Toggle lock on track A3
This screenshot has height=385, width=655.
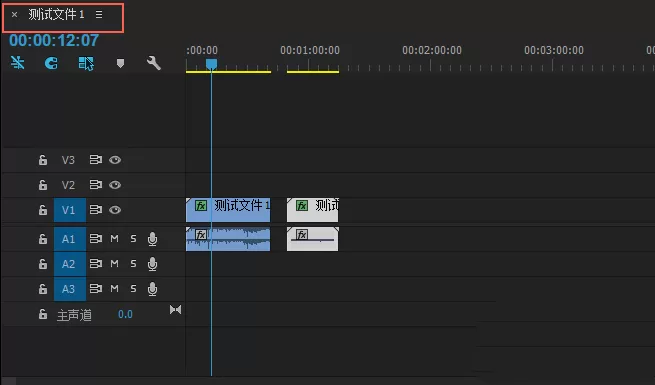point(43,289)
